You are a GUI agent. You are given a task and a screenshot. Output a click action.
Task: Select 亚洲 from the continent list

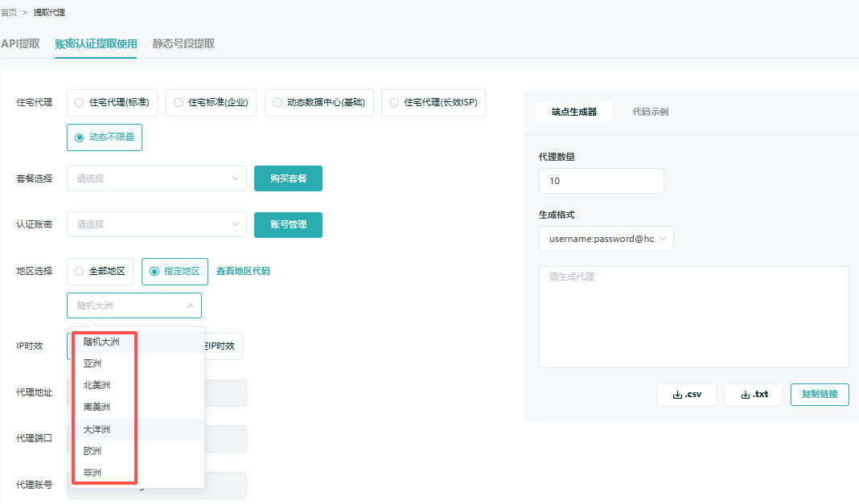[91, 363]
